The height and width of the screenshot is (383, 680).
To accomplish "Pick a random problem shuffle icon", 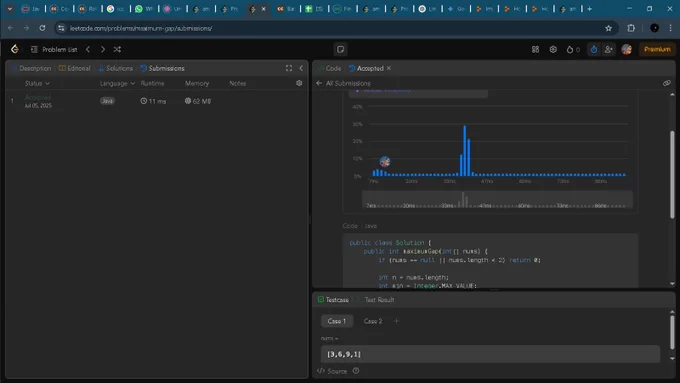I will pos(118,49).
